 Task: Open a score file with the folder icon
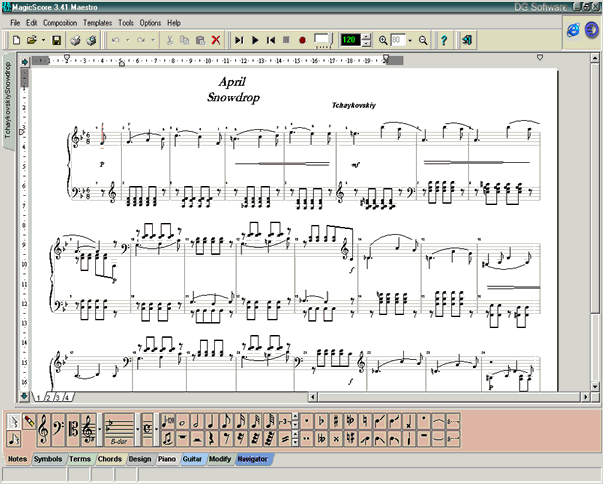pyautogui.click(x=32, y=40)
